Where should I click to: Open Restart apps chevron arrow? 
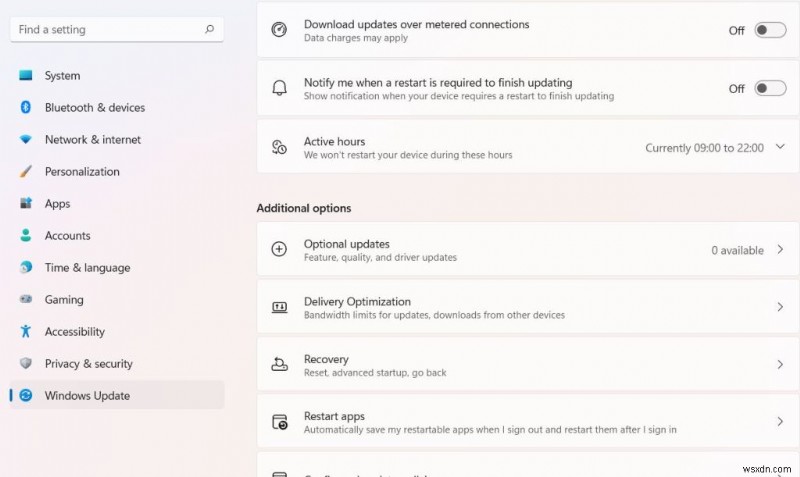tap(780, 421)
